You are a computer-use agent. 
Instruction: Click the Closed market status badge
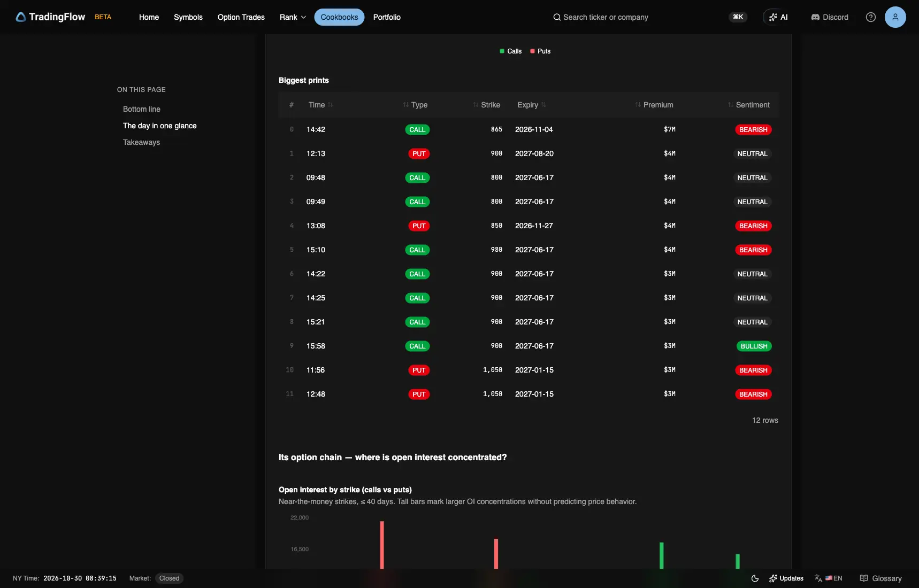[x=169, y=578]
